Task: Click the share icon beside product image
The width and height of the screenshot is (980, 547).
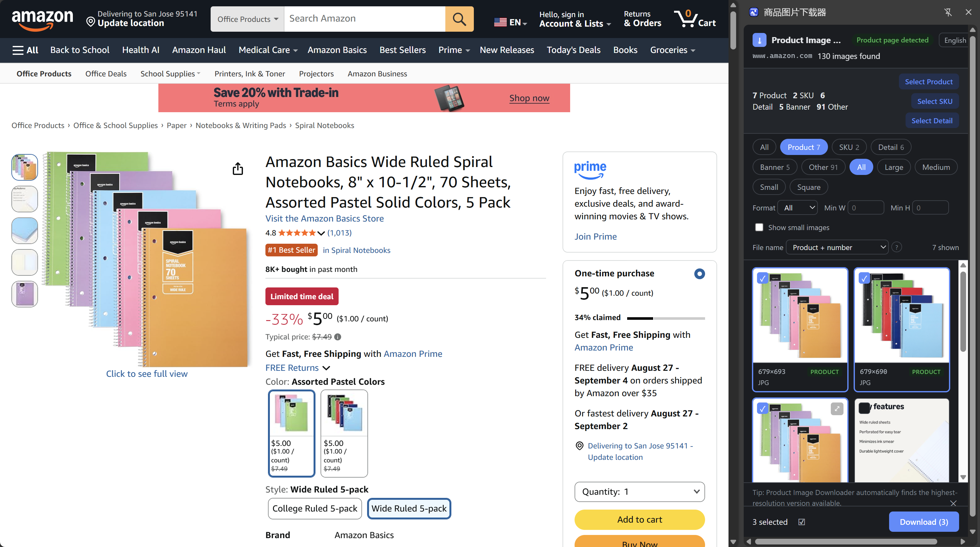Action: (238, 169)
